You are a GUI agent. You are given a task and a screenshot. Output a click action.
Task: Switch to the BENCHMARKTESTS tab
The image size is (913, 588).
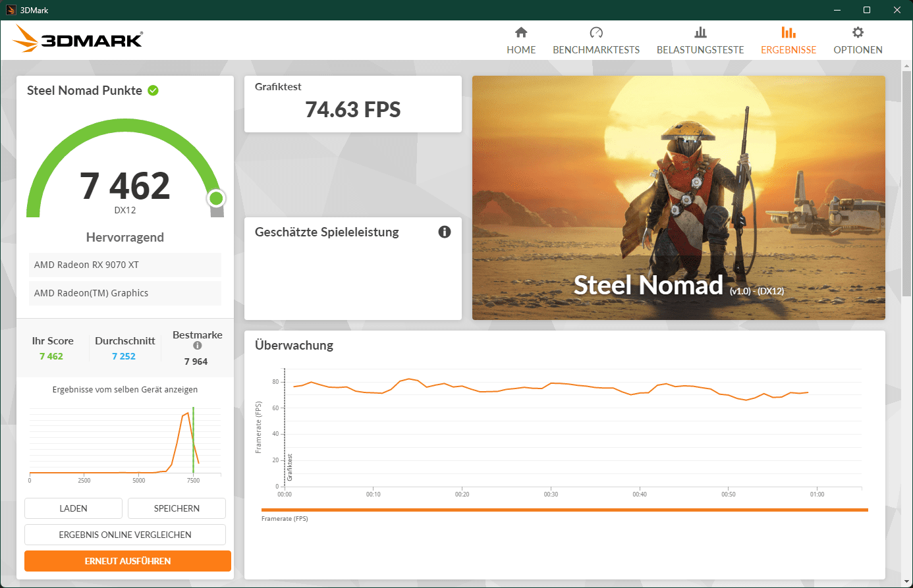tap(596, 40)
